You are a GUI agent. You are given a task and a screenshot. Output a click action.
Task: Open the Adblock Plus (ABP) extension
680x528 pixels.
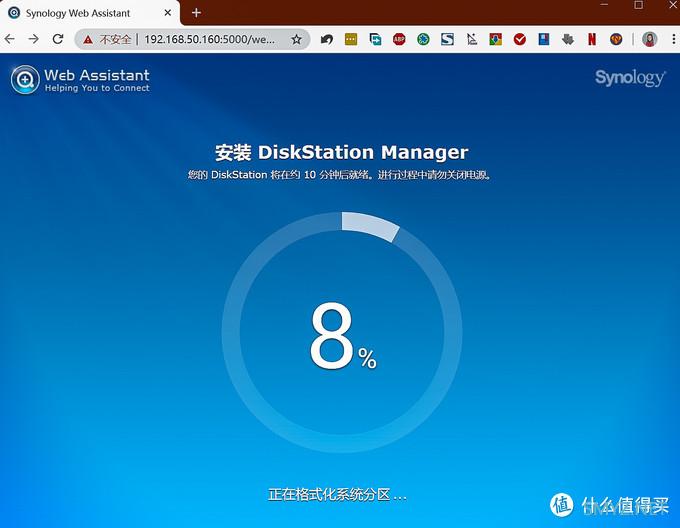click(399, 39)
